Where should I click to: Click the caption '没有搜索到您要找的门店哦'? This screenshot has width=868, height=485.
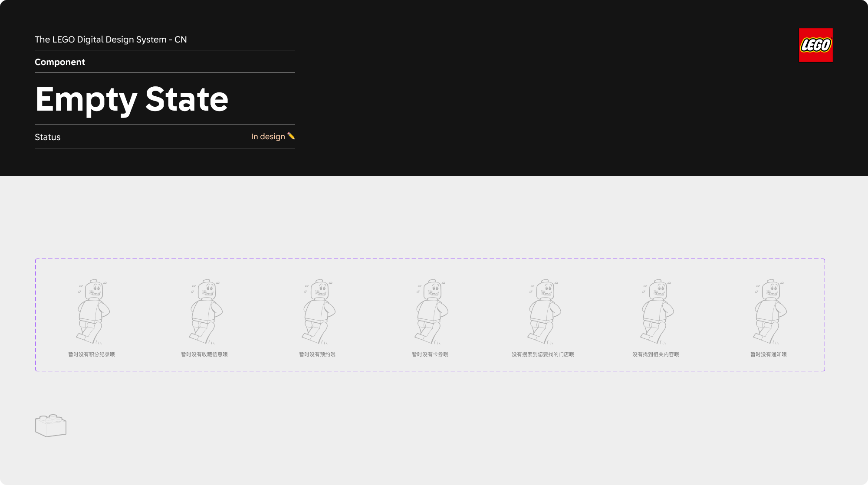(x=542, y=354)
